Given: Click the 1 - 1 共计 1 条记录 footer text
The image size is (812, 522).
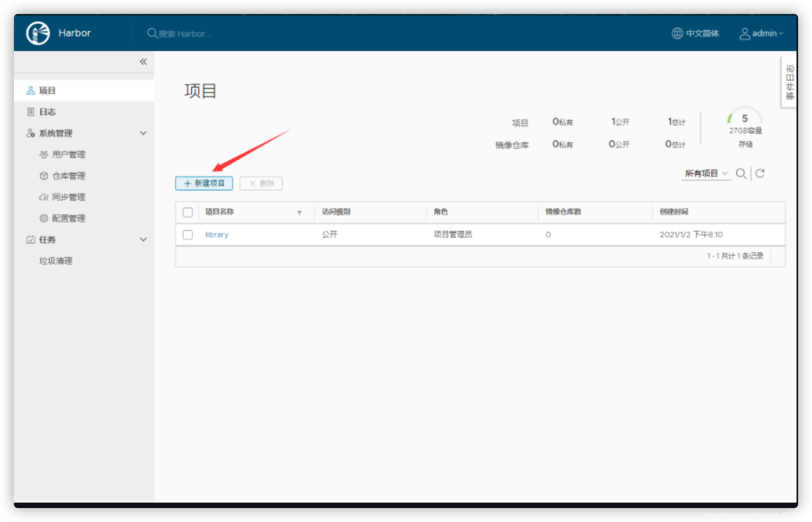Looking at the screenshot, I should point(735,256).
